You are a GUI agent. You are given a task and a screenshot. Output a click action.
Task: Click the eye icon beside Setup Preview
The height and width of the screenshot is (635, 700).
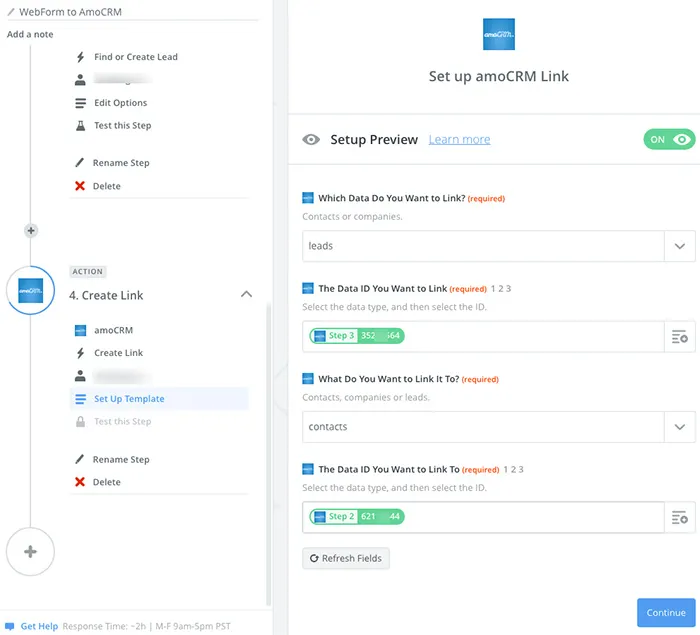point(311,140)
